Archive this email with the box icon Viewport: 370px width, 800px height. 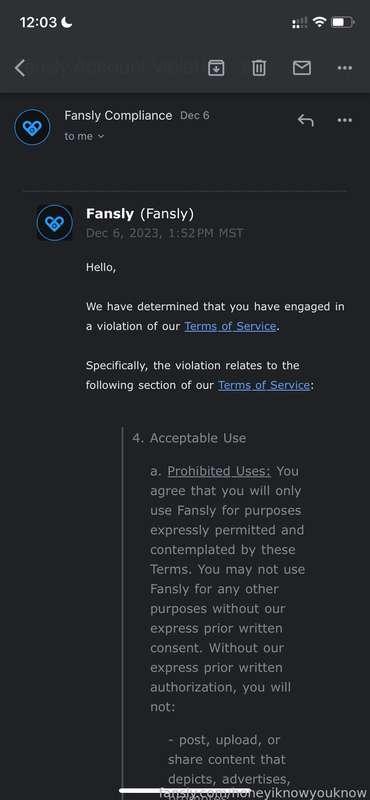pos(216,67)
